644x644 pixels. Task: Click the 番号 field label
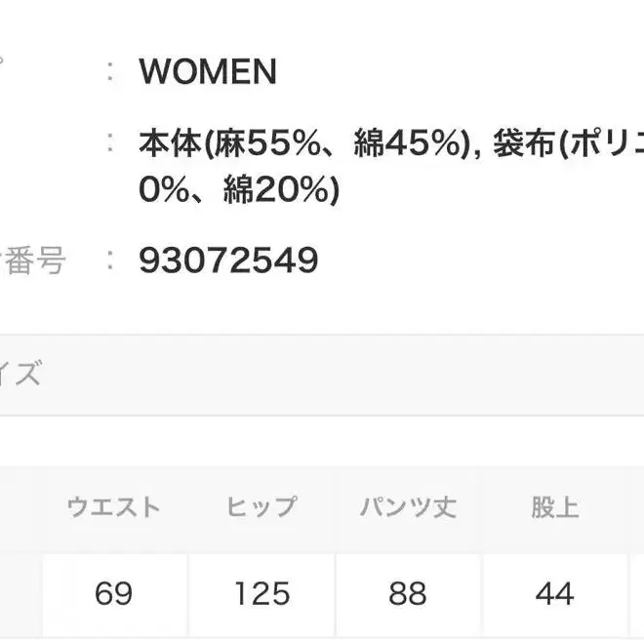click(x=34, y=261)
